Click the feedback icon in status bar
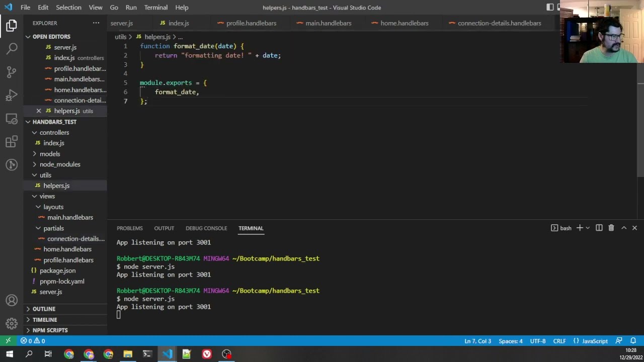Image resolution: width=644 pixels, height=362 pixels. click(619, 341)
